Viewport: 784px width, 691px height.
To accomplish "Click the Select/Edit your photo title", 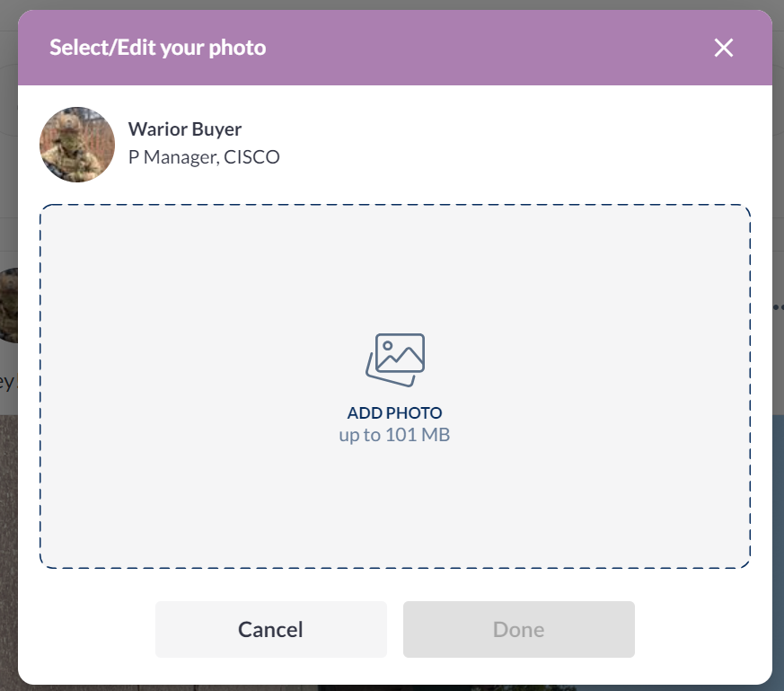I will 158,48.
